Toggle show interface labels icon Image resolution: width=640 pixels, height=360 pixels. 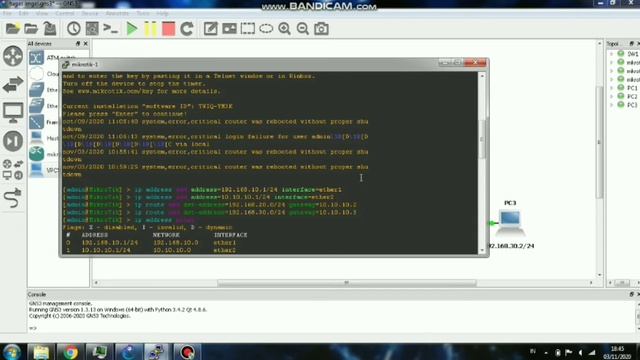tap(92, 29)
